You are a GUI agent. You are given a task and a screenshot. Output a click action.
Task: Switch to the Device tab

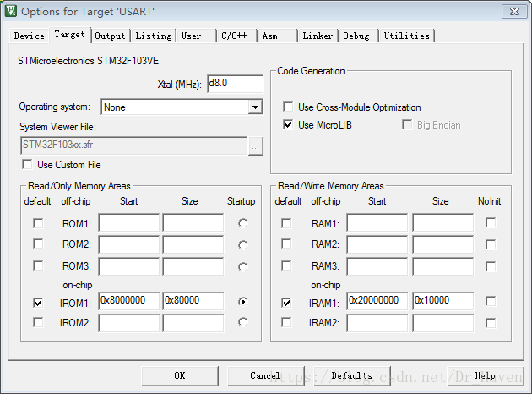tap(29, 36)
